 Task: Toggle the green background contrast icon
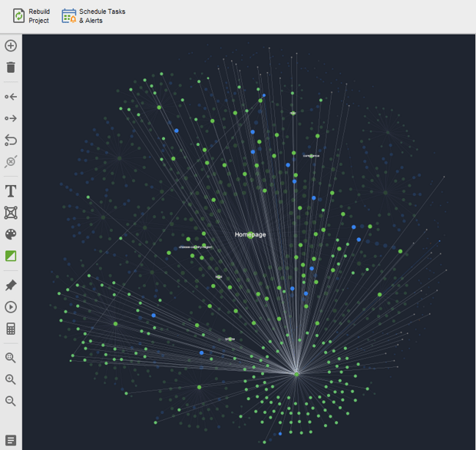pyautogui.click(x=11, y=256)
